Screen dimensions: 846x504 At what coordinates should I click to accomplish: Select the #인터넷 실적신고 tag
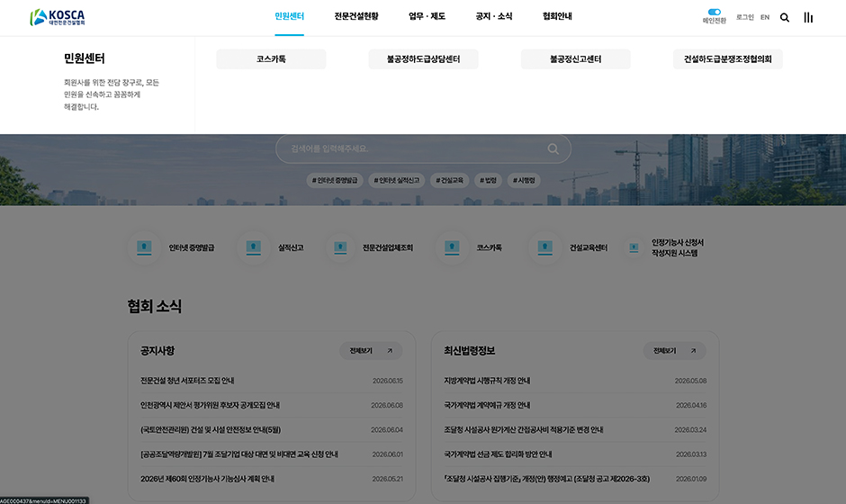(x=397, y=180)
